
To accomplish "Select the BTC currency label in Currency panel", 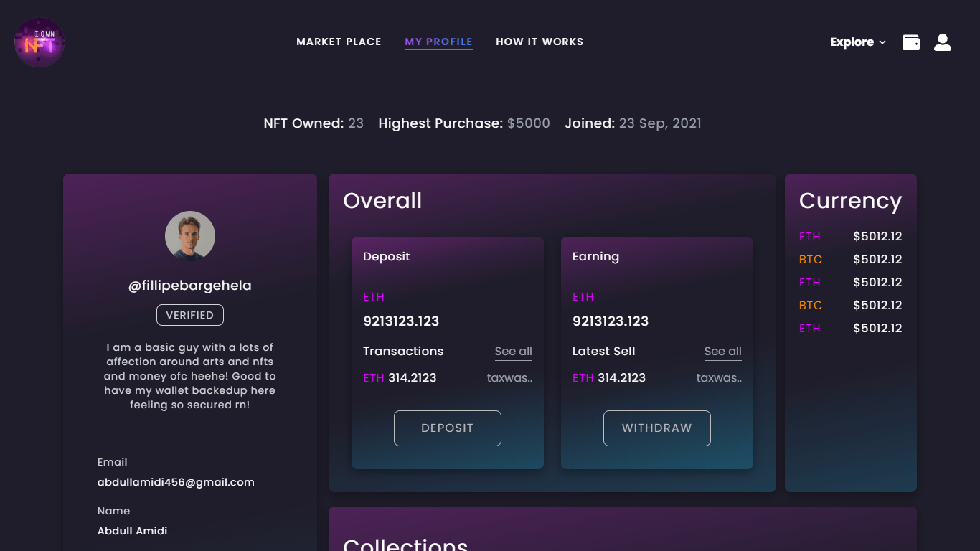I will coord(810,259).
